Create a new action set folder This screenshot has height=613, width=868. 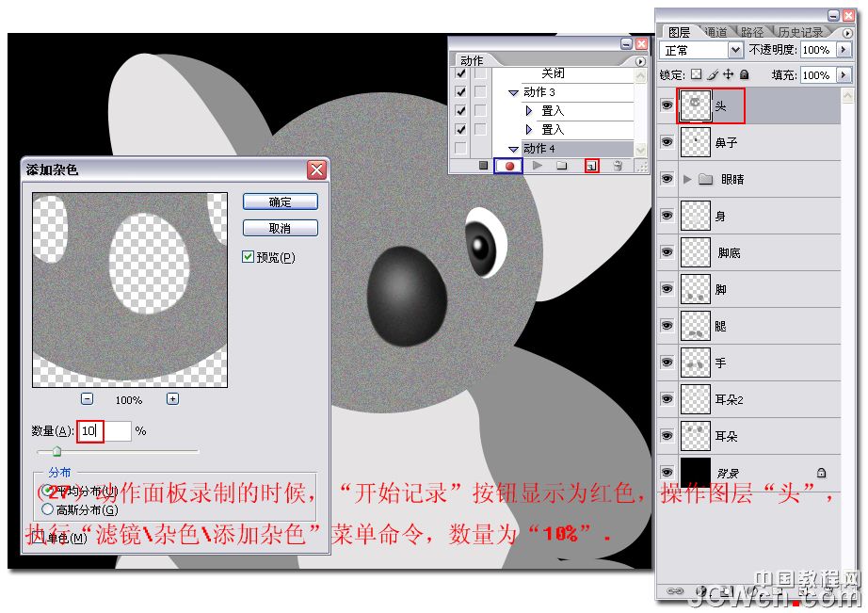coord(562,165)
